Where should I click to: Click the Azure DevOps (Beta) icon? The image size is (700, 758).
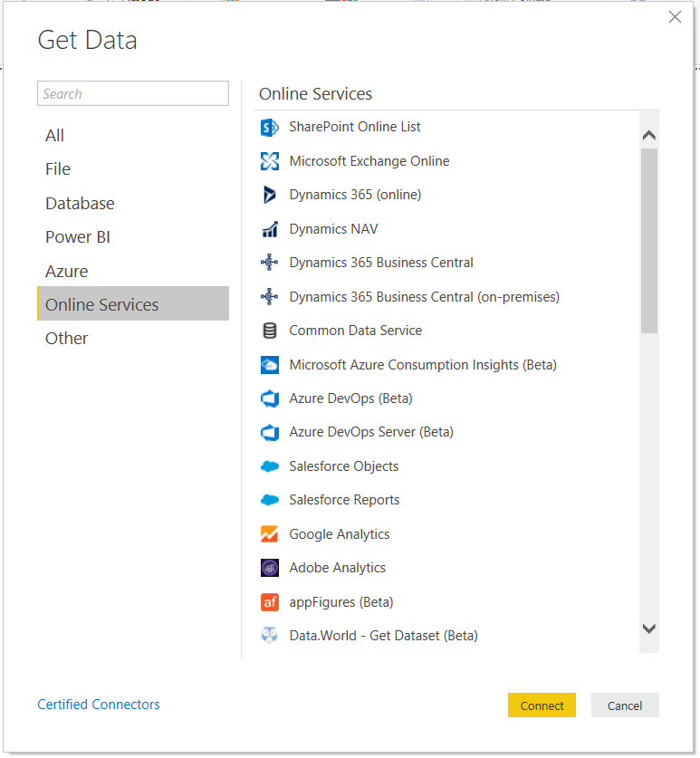pyautogui.click(x=270, y=398)
